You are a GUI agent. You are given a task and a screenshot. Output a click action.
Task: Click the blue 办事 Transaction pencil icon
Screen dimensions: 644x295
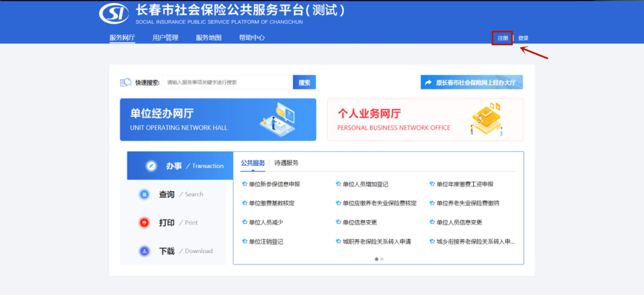(x=151, y=166)
